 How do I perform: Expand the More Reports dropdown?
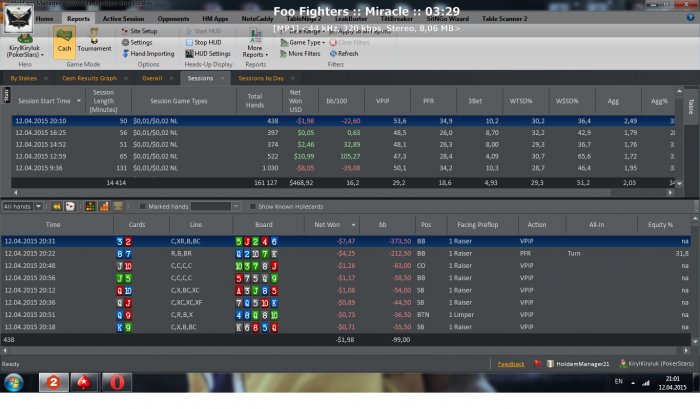pos(255,51)
